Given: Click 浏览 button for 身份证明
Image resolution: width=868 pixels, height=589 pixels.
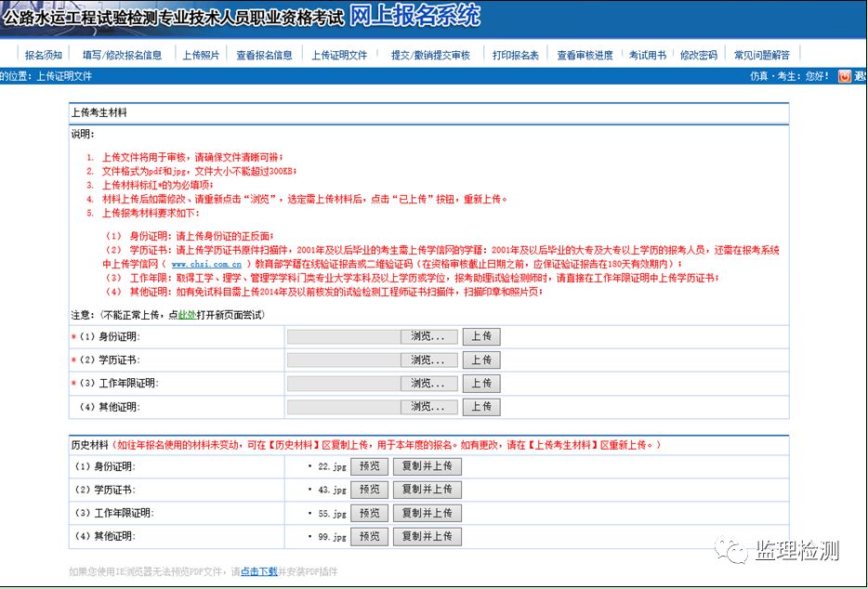Looking at the screenshot, I should [x=428, y=336].
